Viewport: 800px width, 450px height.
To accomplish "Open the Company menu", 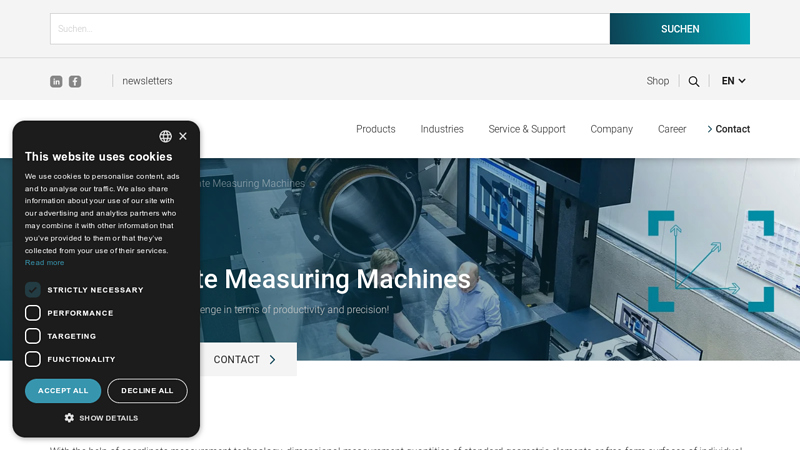I will click(x=612, y=129).
